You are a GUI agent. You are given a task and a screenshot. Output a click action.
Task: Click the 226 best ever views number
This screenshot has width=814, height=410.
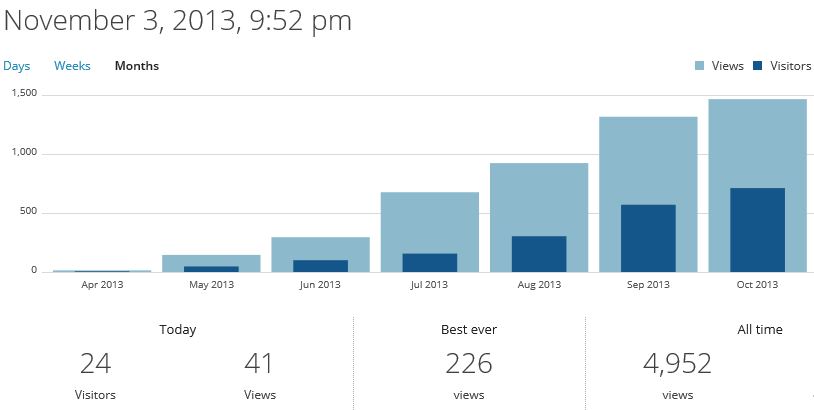point(469,364)
